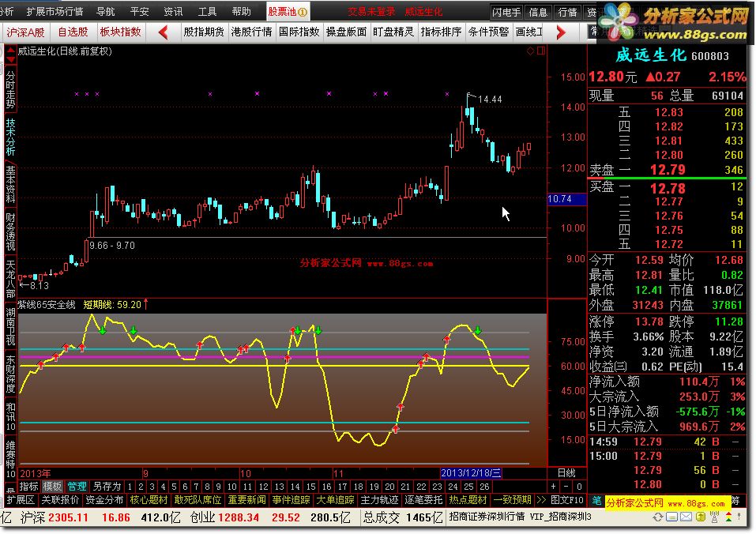756x534 pixels.
Task: Switch to the 股票池 tab
Action: pyautogui.click(x=288, y=12)
